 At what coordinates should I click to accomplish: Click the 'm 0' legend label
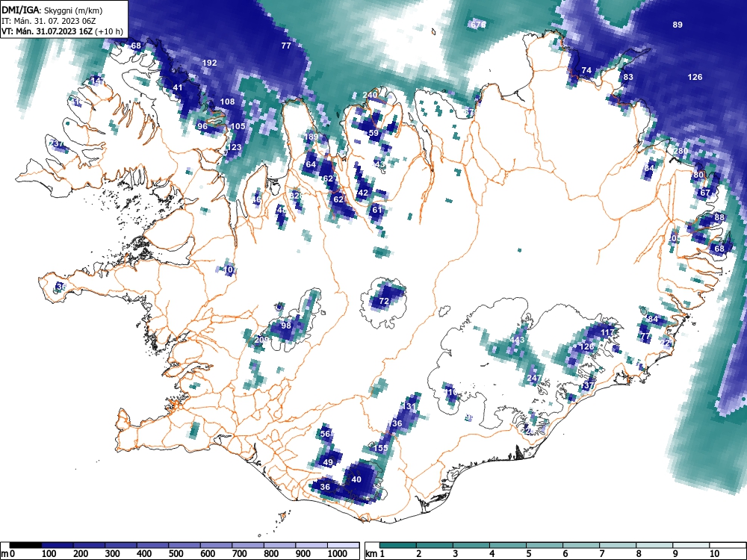[8, 554]
